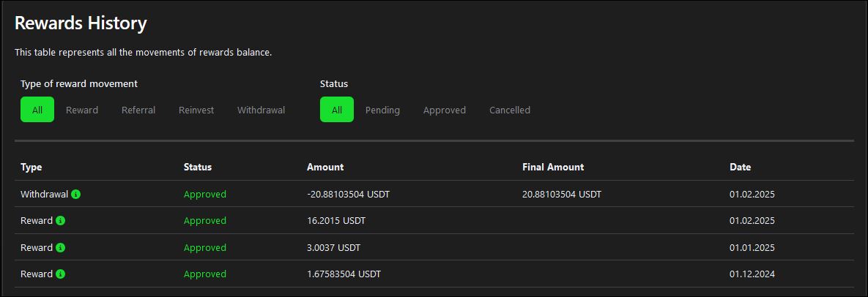Click info icon beside 3.0037 USDT reward
The image size is (868, 297).
click(x=60, y=247)
